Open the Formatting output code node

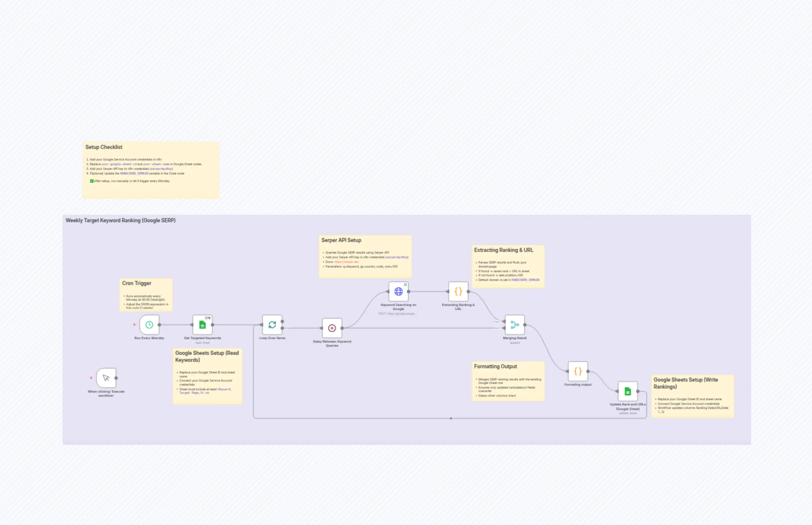pyautogui.click(x=577, y=371)
